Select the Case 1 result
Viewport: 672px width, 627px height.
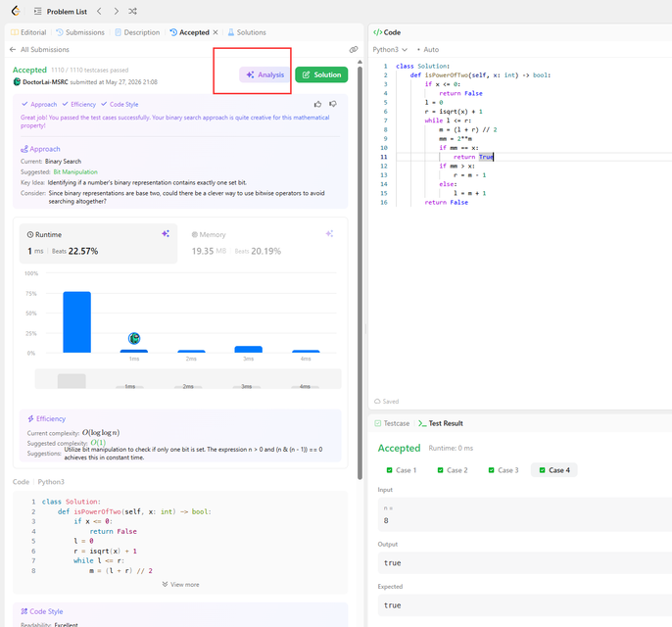coord(402,470)
